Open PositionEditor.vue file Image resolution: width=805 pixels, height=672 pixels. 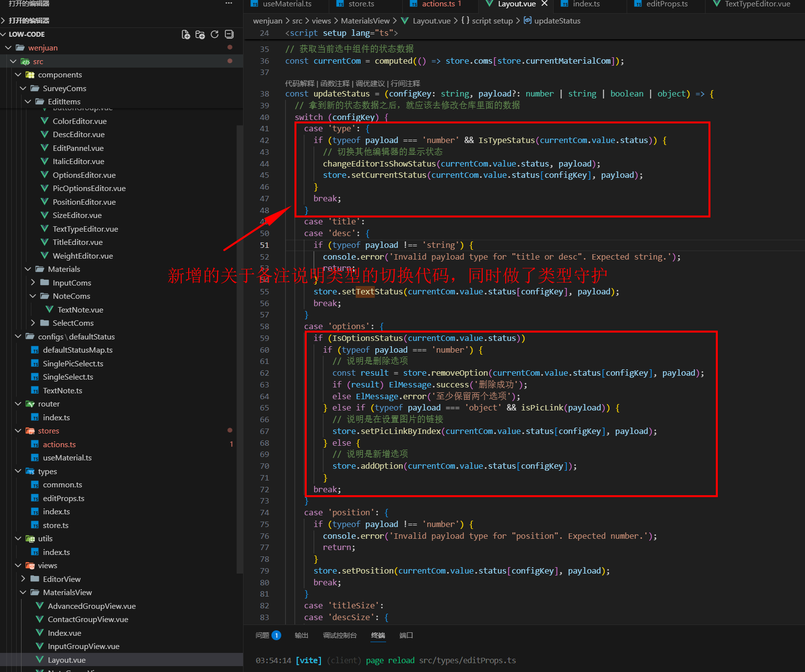84,202
